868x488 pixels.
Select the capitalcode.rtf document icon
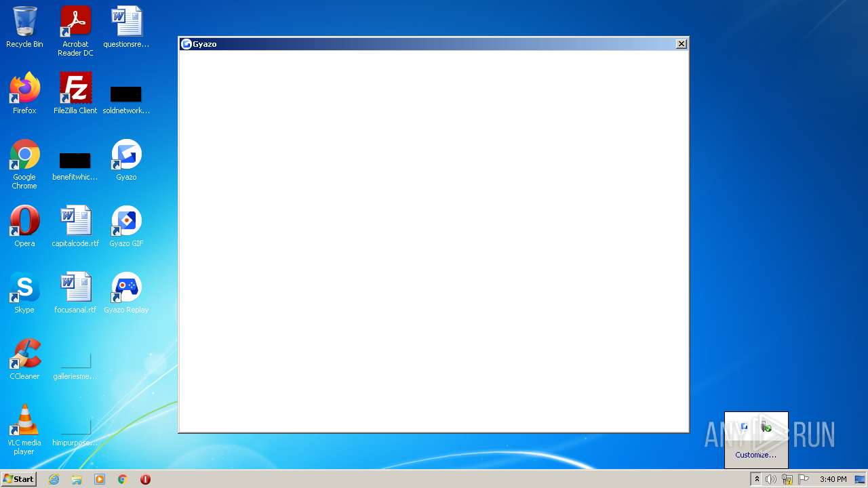(75, 226)
